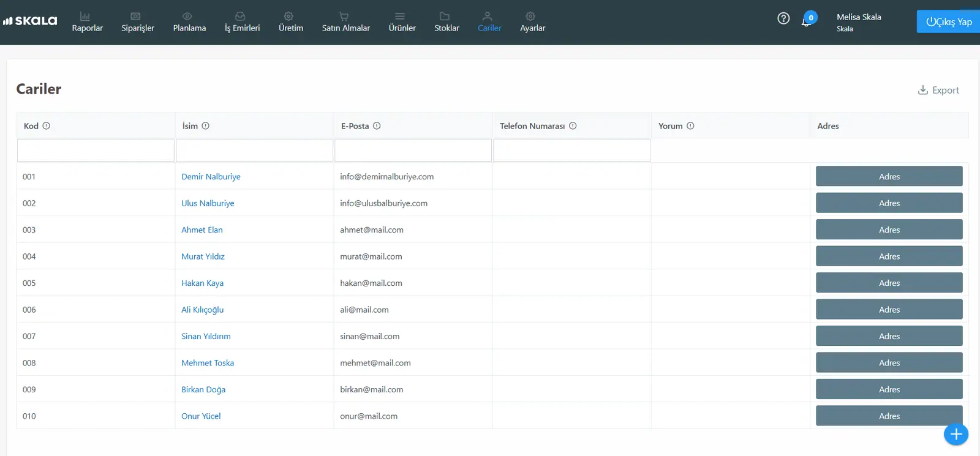
Task: Open the Siparişler menu
Action: pyautogui.click(x=137, y=22)
